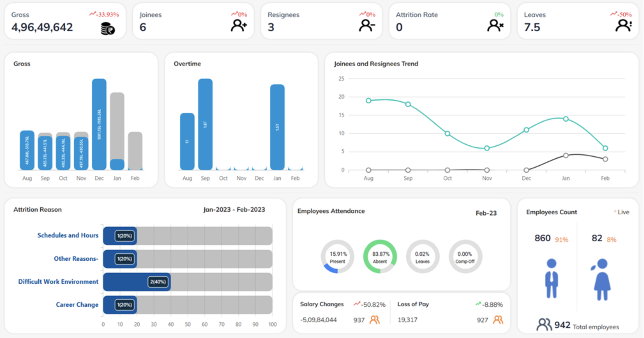
Task: Select the person-x icon on Attrition Rate card
Action: 494,26
